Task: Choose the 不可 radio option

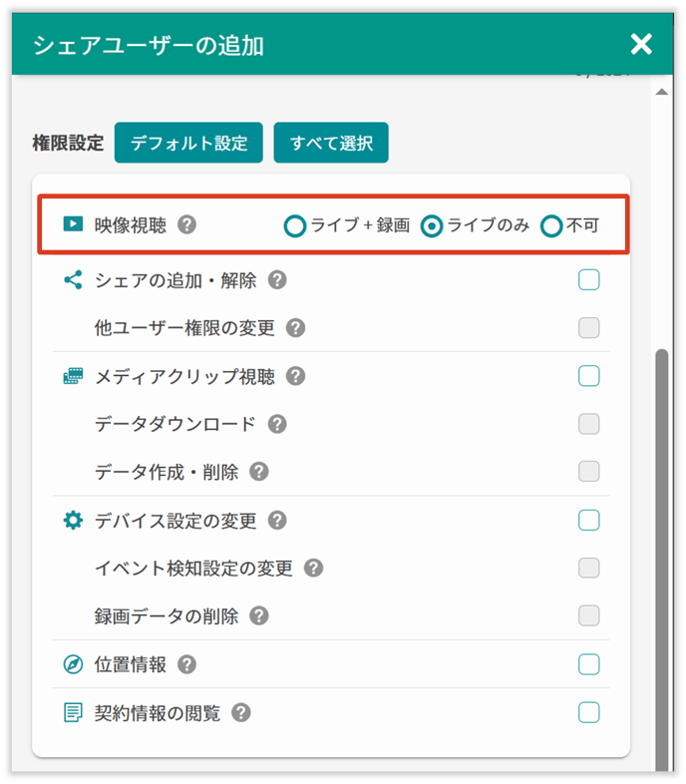Action: [x=551, y=226]
